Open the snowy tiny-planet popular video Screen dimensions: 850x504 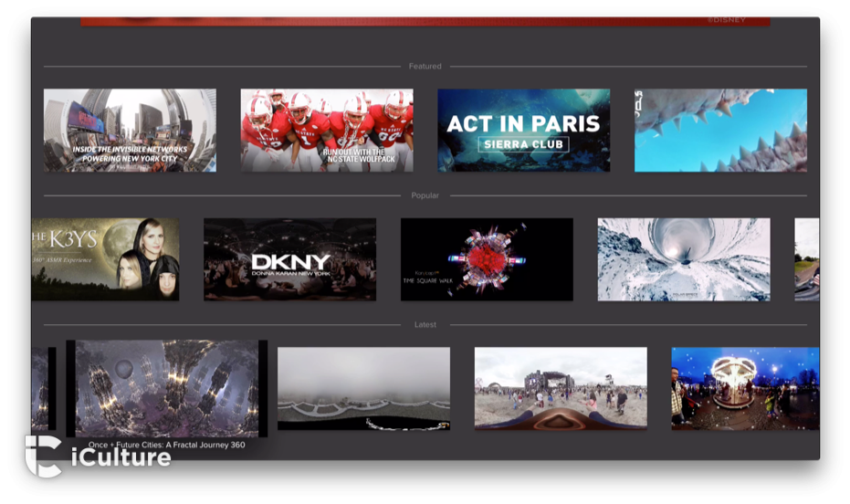[x=684, y=259]
